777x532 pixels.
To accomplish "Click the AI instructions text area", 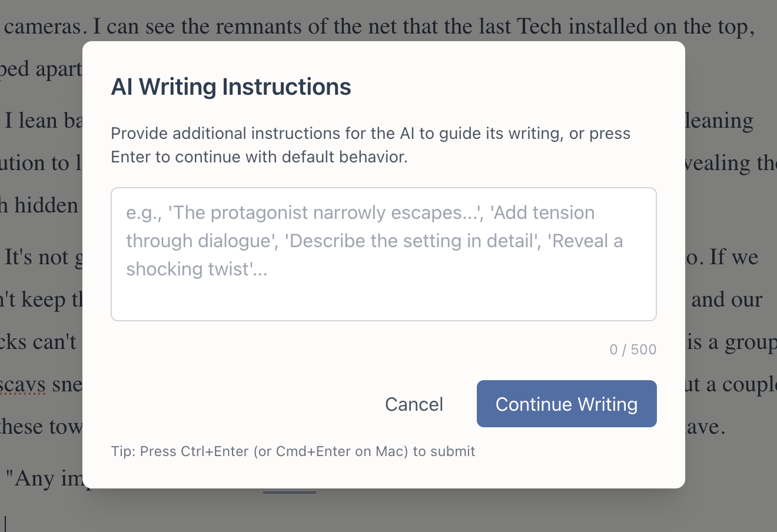I will click(383, 254).
